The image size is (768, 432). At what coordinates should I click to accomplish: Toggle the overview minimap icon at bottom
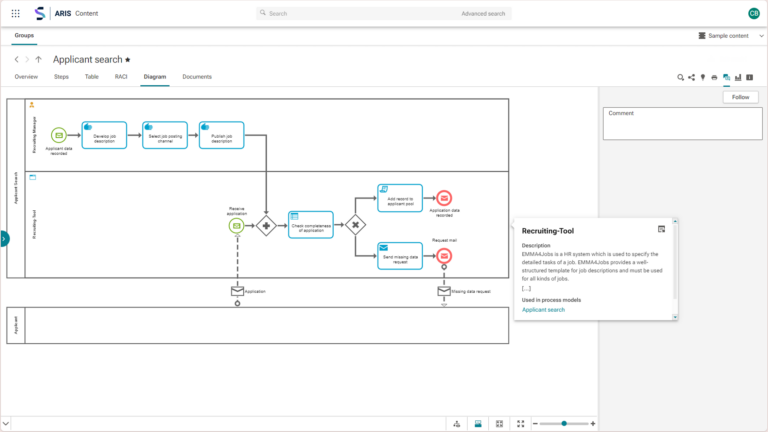tap(478, 423)
